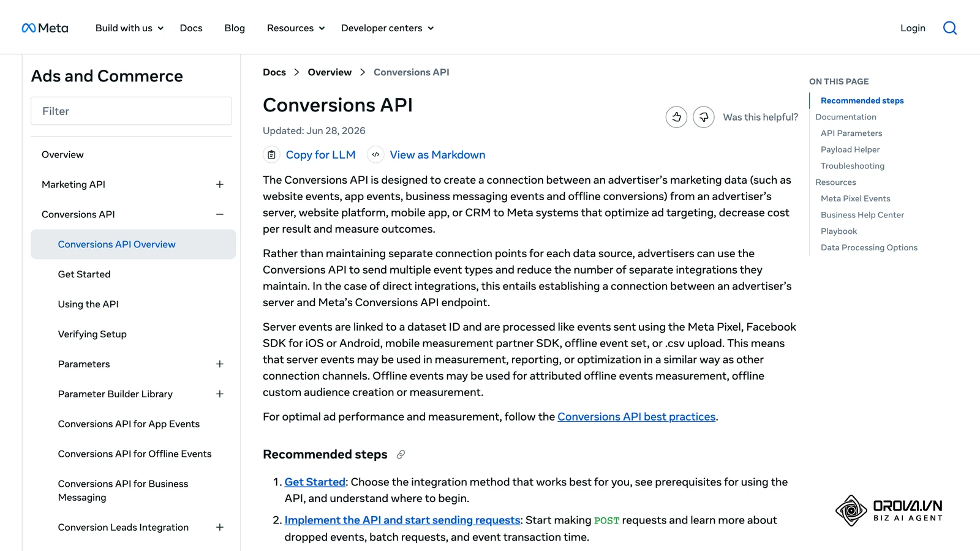Click the Conversions API breadcrumb
Image resolution: width=980 pixels, height=551 pixels.
412,72
